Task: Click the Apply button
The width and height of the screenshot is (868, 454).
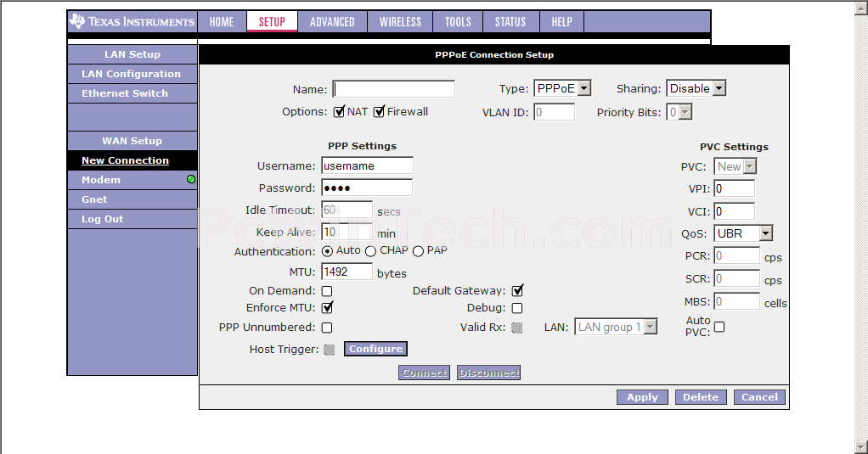Action: [642, 397]
